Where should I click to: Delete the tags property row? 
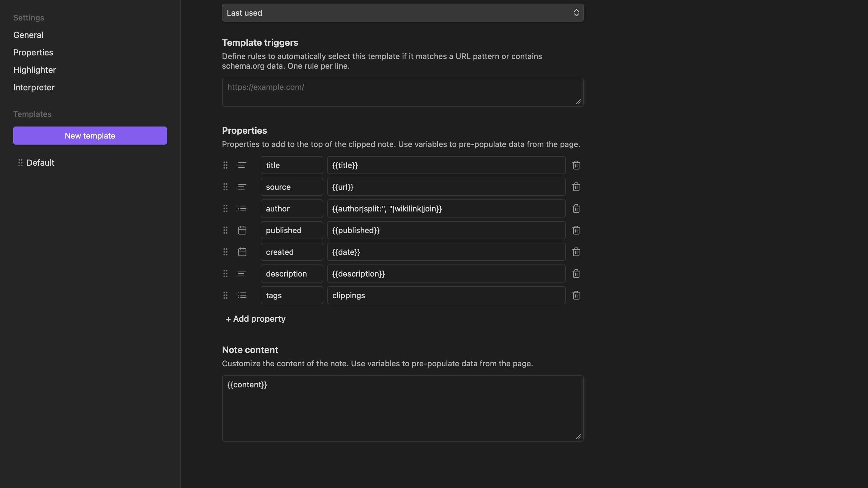576,295
